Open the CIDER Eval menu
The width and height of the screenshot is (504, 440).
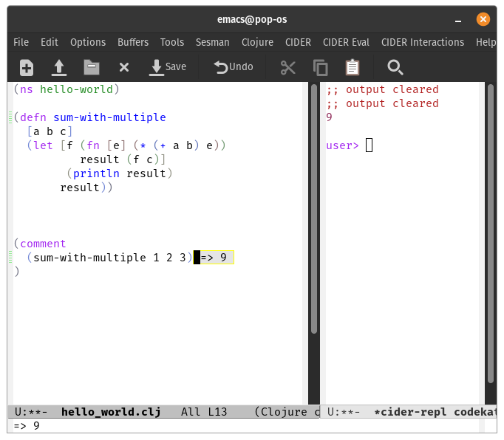tap(346, 42)
